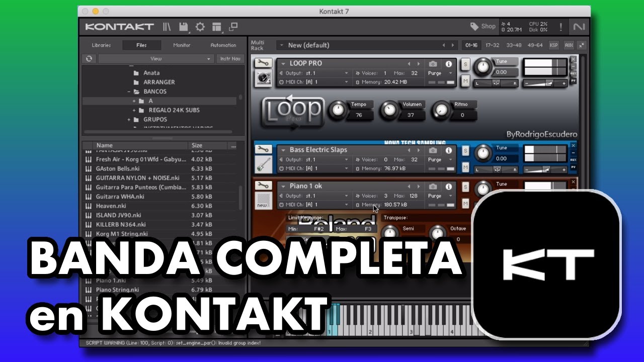Open LOOP PRO snapshot camera view
The height and width of the screenshot is (362, 644).
(433, 64)
